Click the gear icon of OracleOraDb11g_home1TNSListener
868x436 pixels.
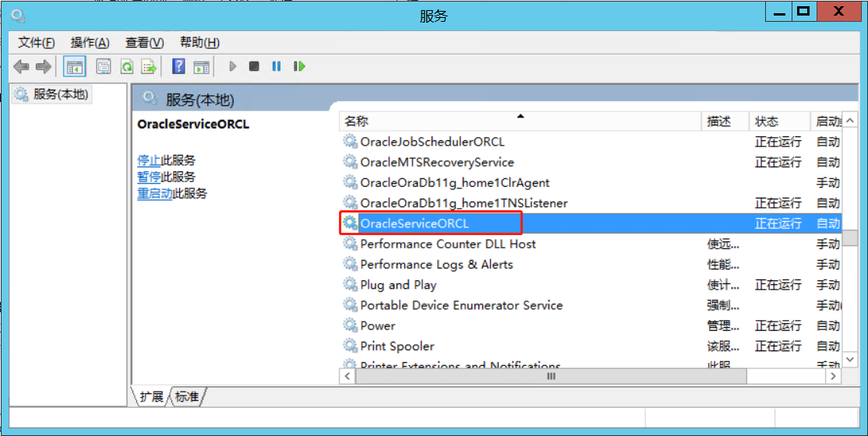click(x=351, y=203)
